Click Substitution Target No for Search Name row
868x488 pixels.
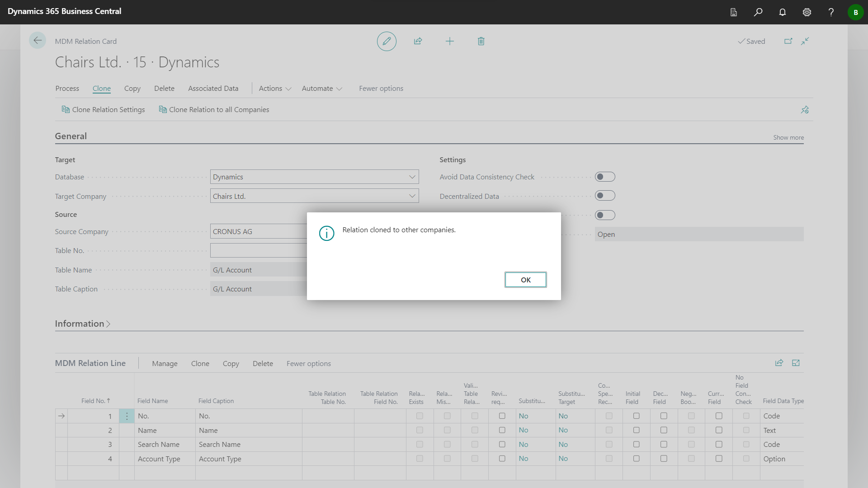(x=563, y=444)
